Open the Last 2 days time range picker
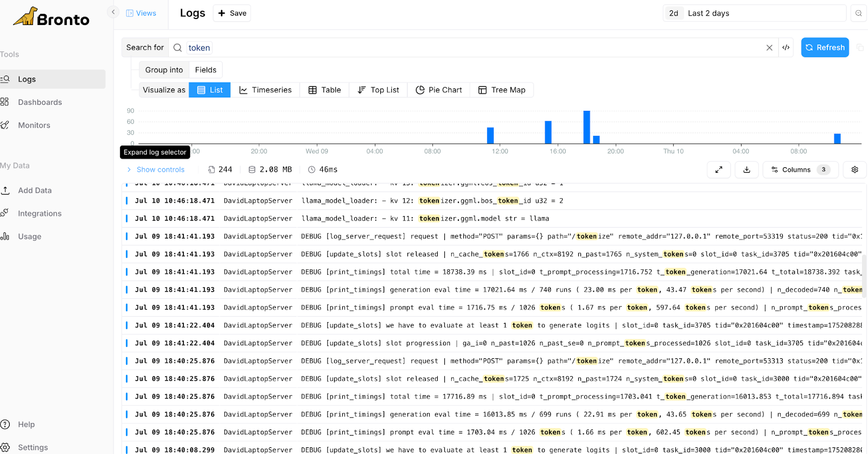 coord(754,13)
